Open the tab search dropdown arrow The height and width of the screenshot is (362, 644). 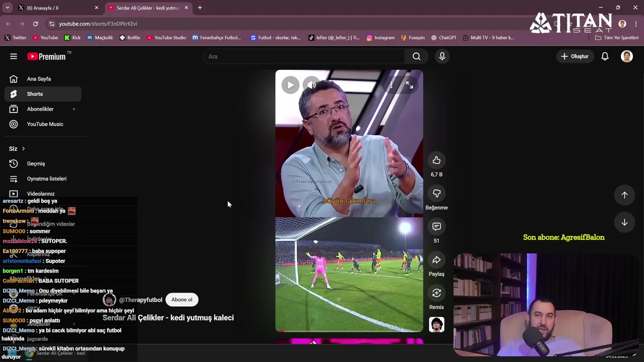click(7, 8)
